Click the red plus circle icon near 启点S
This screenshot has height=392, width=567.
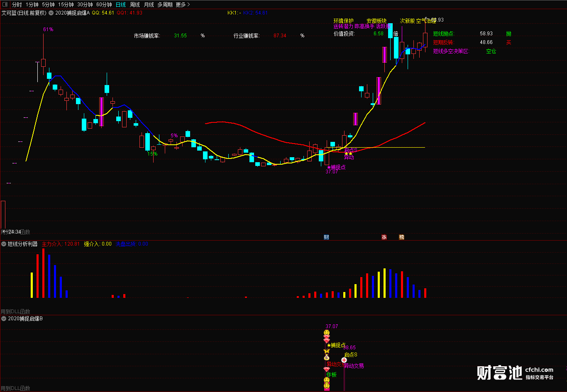coord(344,360)
